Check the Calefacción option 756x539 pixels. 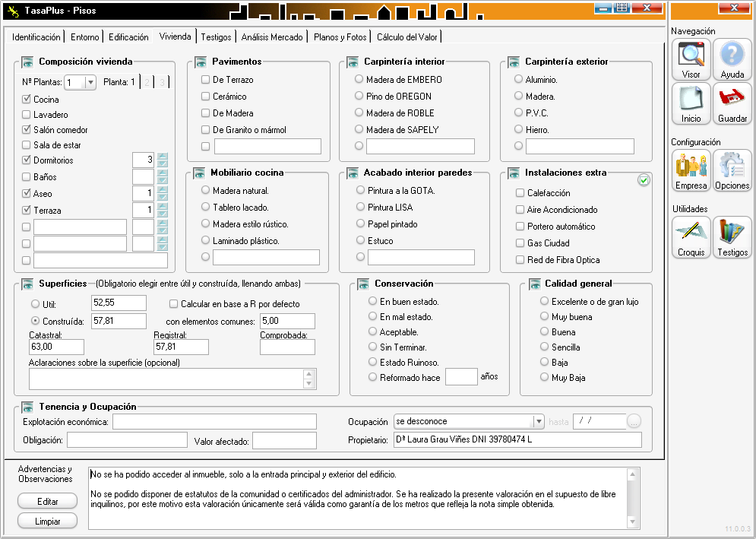coord(520,193)
